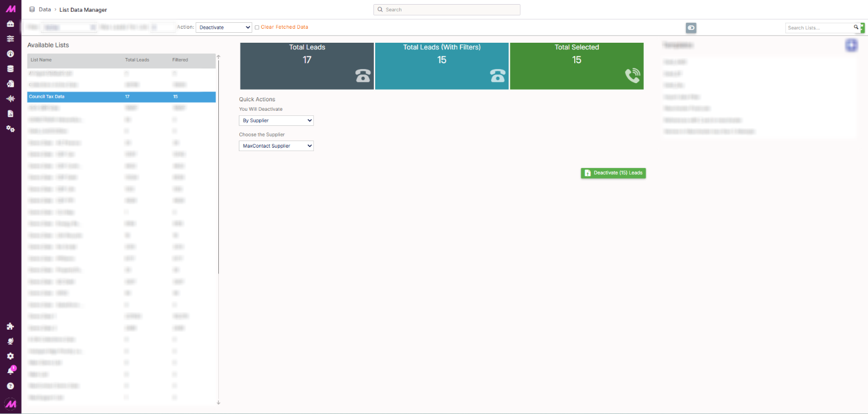The image size is (868, 414).
Task: Click the magnifier icon in Search Lists box
Action: click(856, 28)
